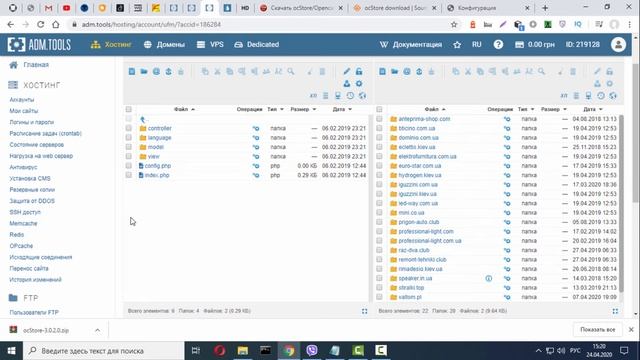Sort by Файл column in left panel
640x360 pixels.
(184, 109)
